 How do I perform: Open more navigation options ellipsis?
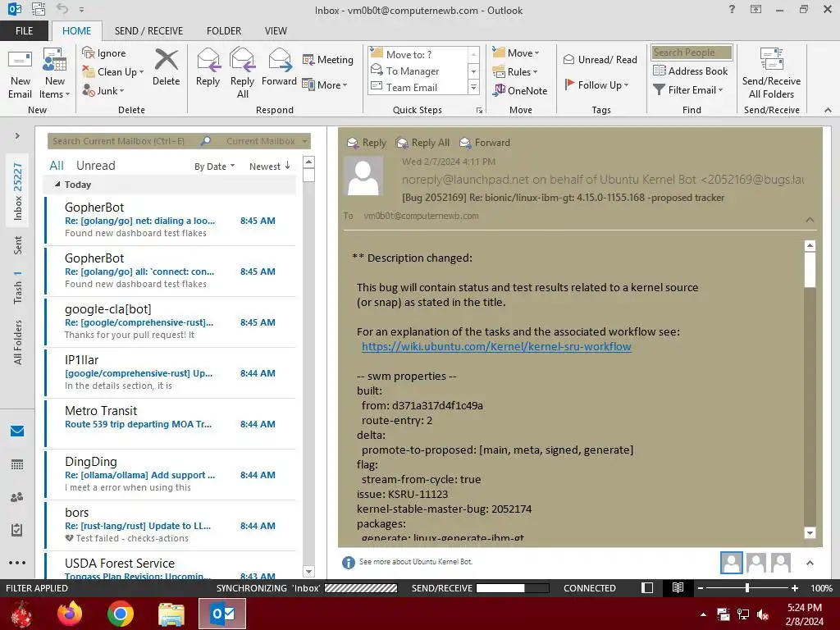tap(17, 563)
